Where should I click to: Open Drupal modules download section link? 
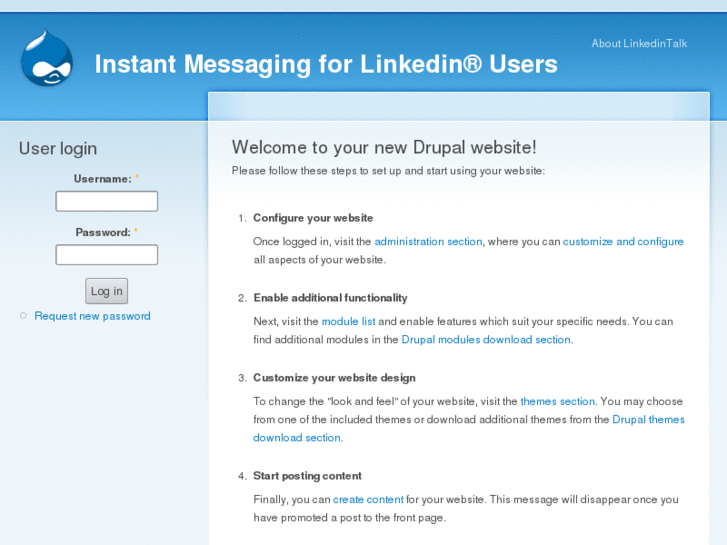tap(486, 340)
